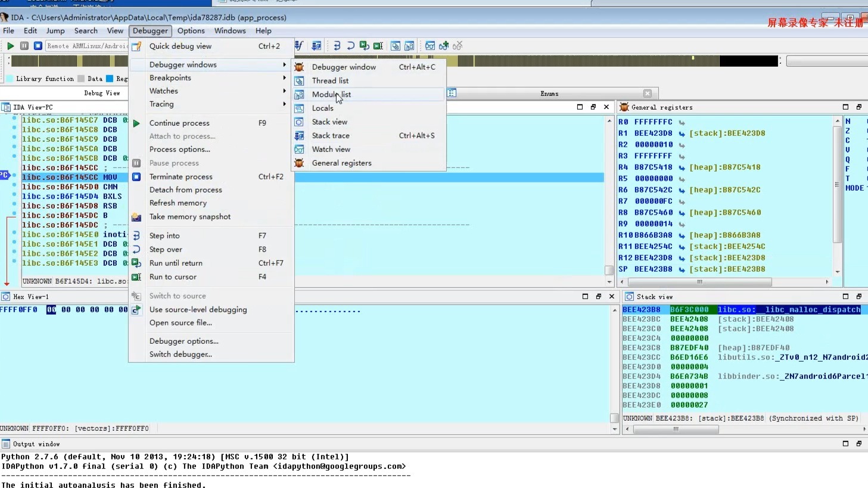Select Module list in the submenu
Screen dimensions: 868x488
point(331,94)
